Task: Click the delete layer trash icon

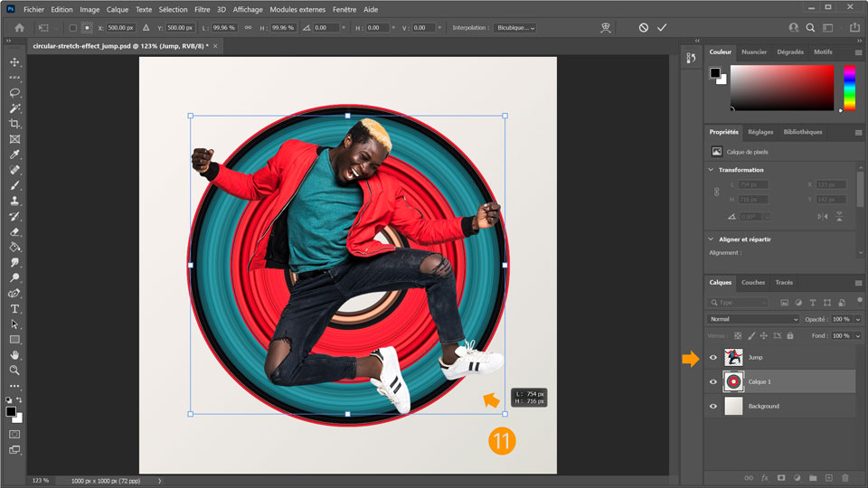Action: tap(845, 477)
